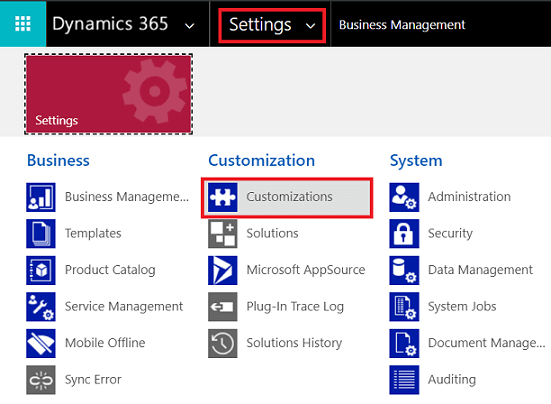Open the app launcher waffle icon
Viewport: 551px width, 404px height.
[23, 24]
